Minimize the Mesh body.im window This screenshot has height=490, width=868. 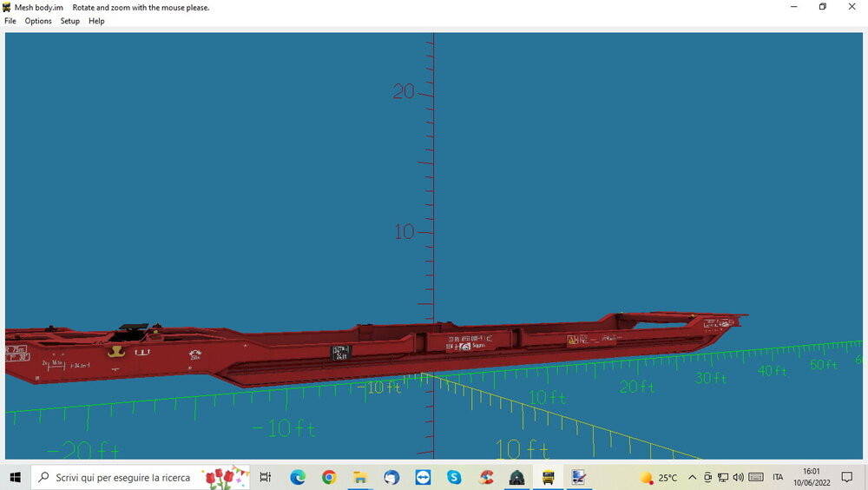click(794, 7)
